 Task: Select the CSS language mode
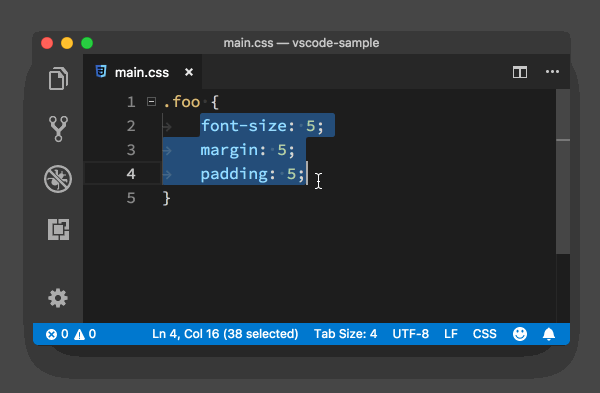tap(484, 334)
